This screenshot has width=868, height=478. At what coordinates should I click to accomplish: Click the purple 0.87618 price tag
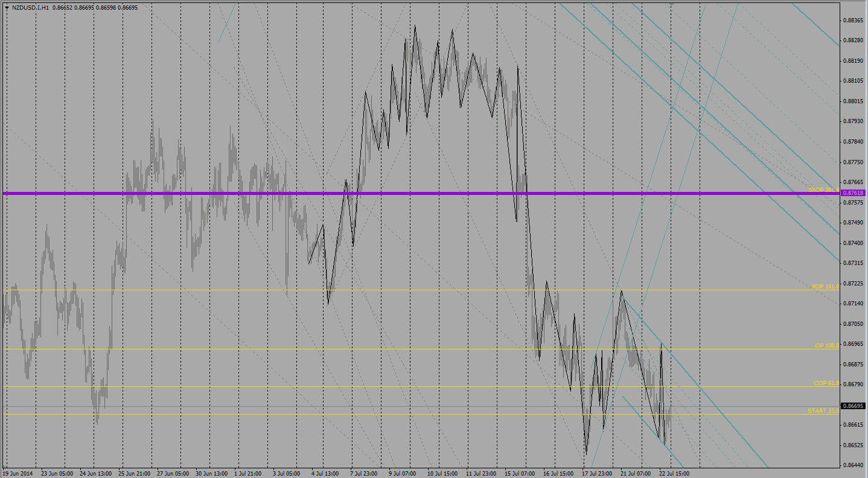tap(853, 193)
